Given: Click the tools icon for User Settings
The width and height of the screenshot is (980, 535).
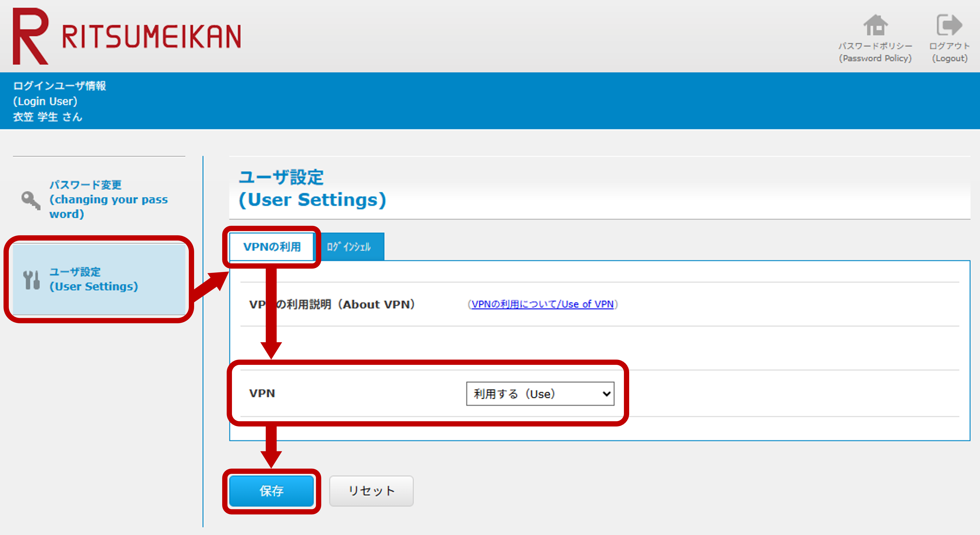Looking at the screenshot, I should (32, 280).
